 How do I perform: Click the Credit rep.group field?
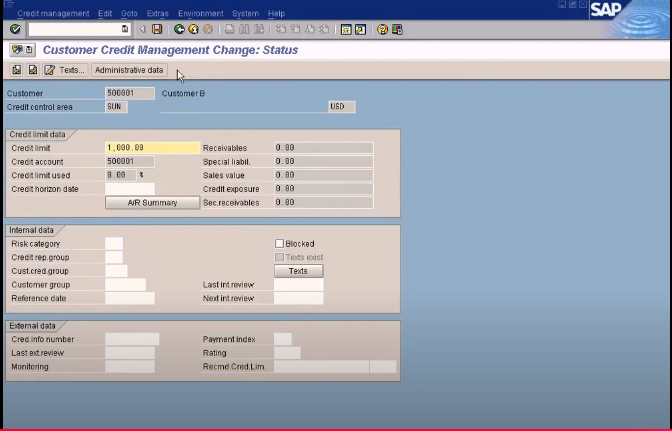pyautogui.click(x=114, y=257)
